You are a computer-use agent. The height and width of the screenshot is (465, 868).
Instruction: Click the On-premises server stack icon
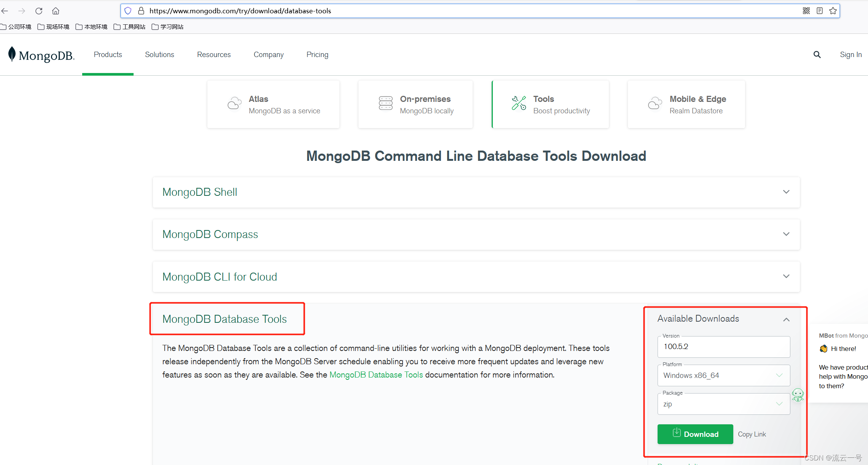[385, 103]
